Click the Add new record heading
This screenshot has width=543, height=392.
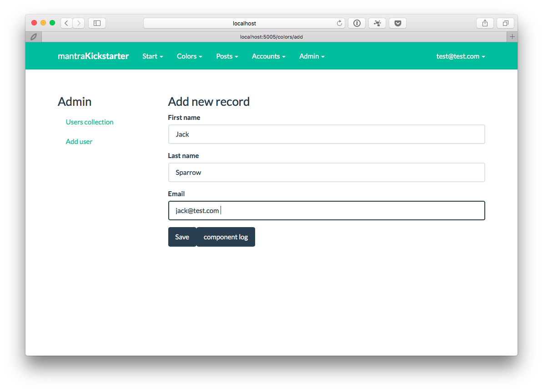point(209,102)
